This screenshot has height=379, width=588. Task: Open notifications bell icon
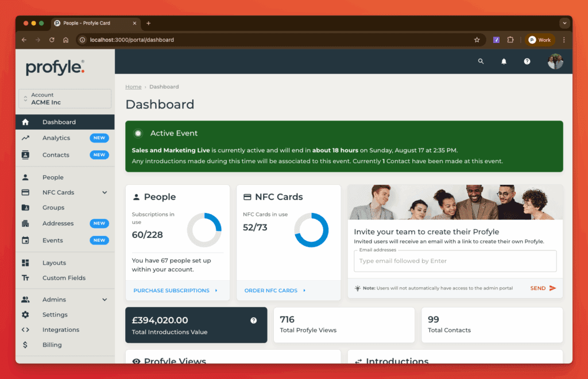(504, 61)
